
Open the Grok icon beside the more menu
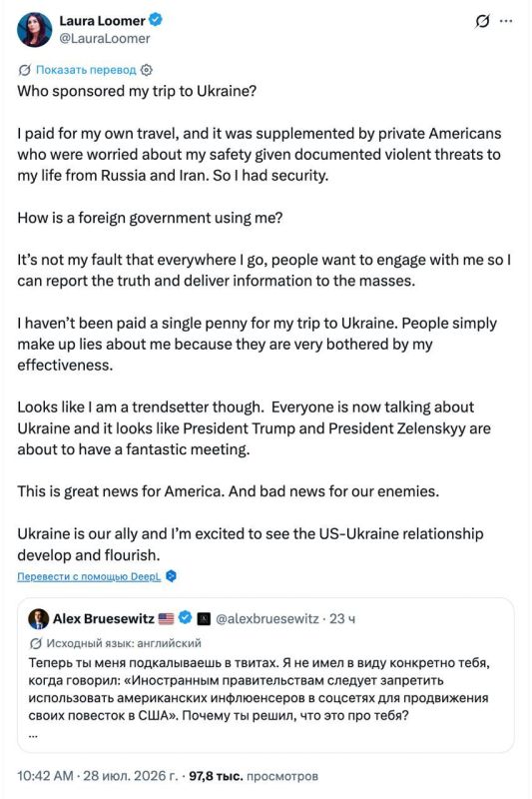tap(482, 21)
